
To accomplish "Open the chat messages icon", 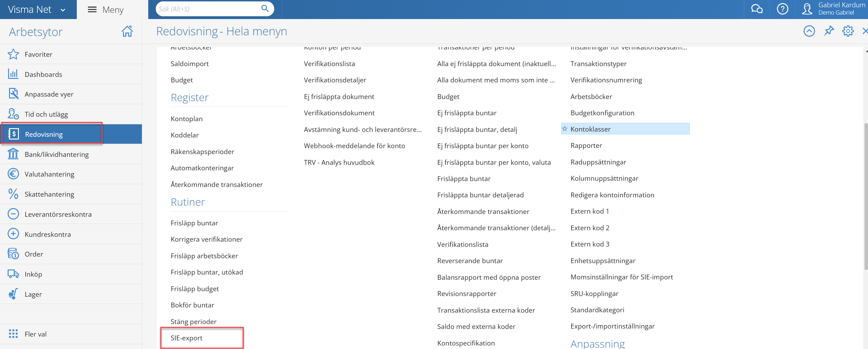I will 757,9.
